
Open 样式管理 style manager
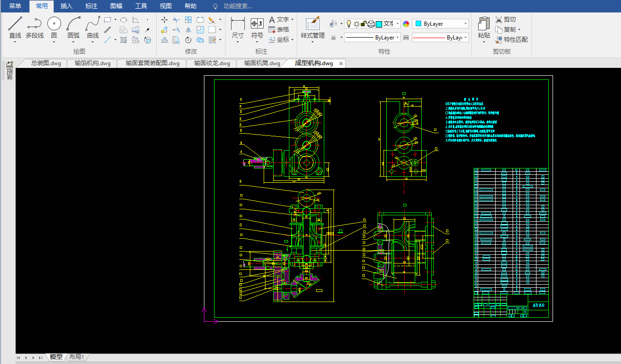click(312, 24)
